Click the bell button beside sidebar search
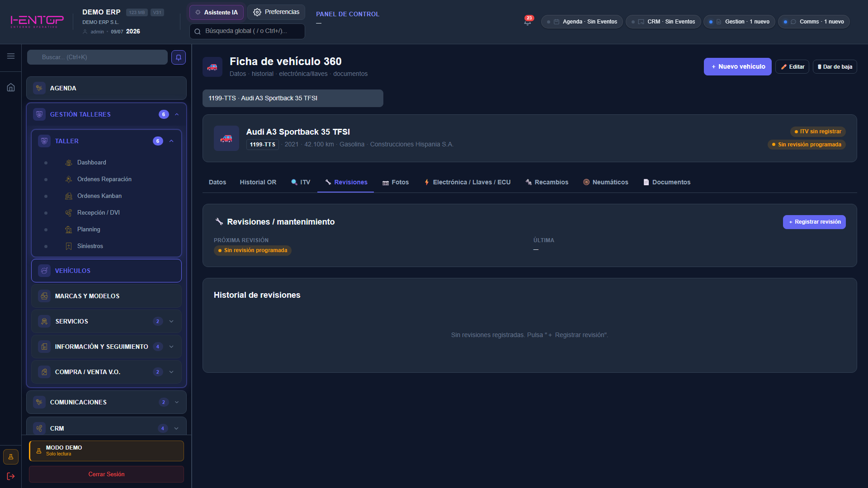 179,57
